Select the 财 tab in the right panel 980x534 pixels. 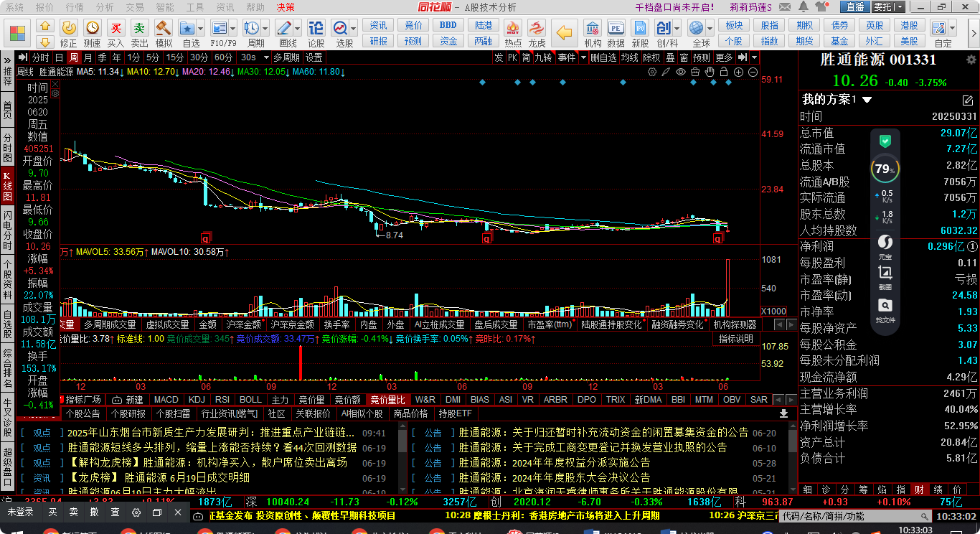(919, 489)
